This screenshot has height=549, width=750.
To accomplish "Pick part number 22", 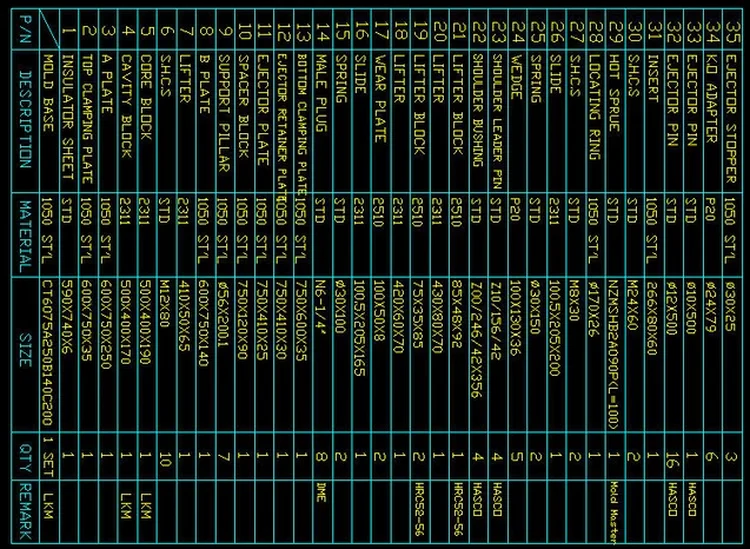I will click(477, 33).
